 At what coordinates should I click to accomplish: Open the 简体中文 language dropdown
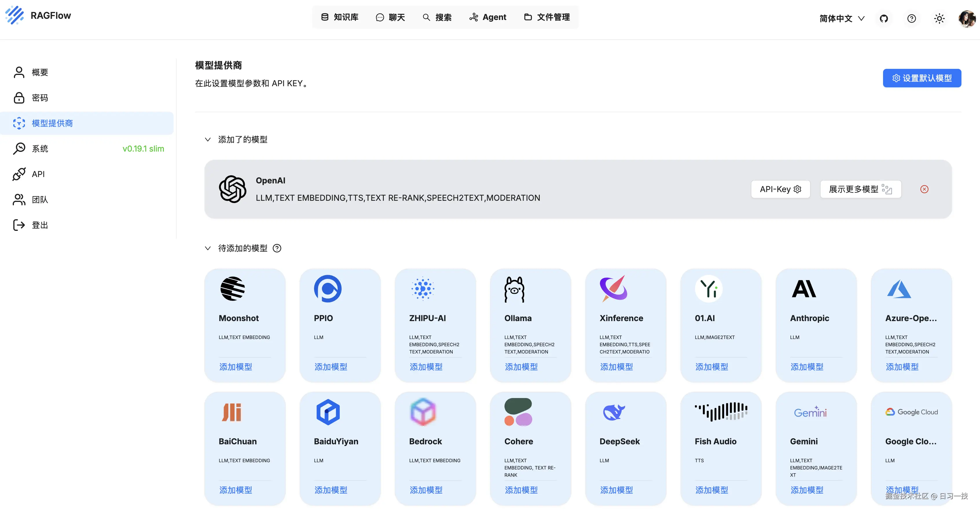click(x=842, y=18)
